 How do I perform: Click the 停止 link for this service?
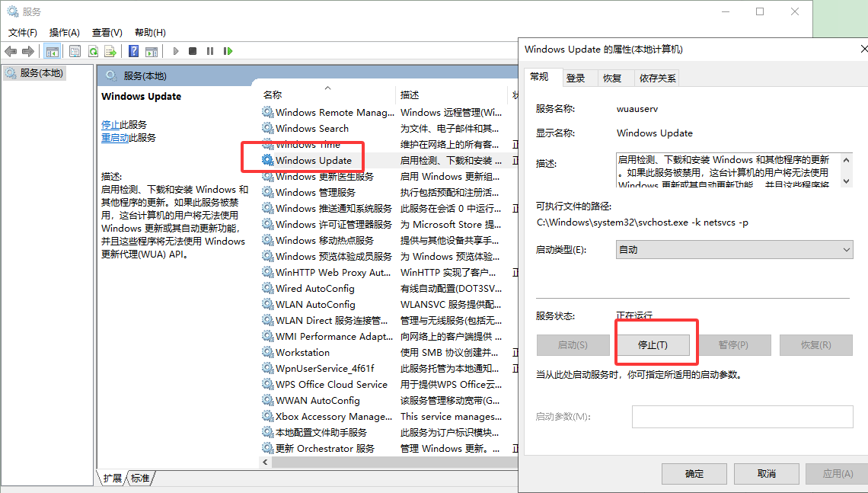coord(110,125)
